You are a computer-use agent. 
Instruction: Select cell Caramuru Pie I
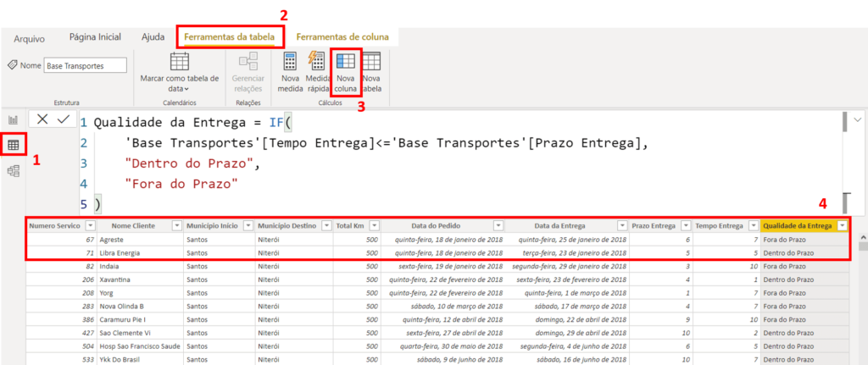coord(141,319)
